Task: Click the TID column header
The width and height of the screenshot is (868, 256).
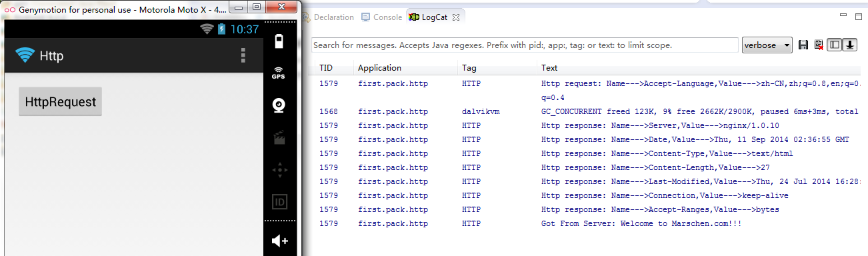Action: point(326,68)
